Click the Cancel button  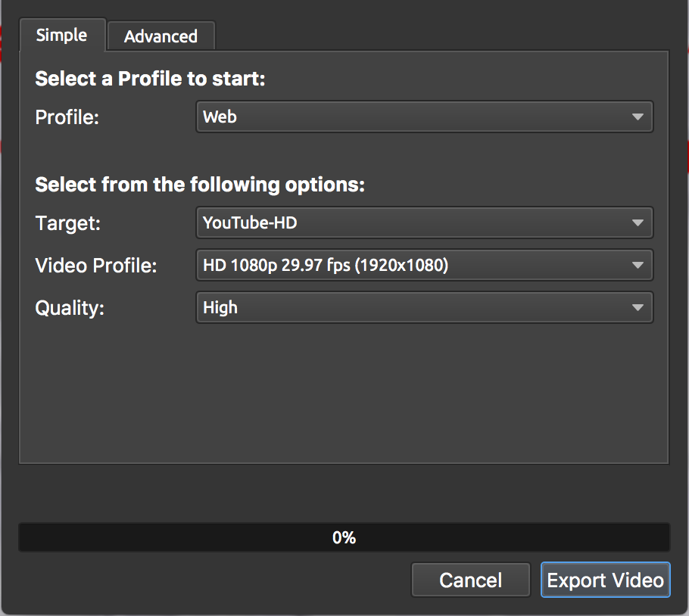470,580
